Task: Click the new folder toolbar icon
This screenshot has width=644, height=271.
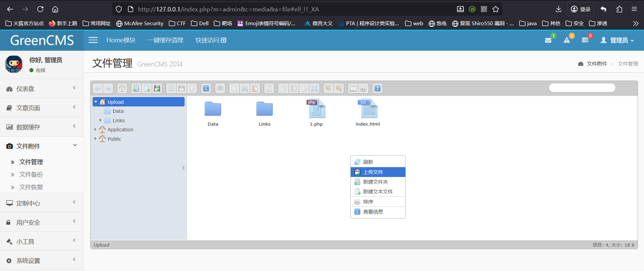Action: (x=136, y=88)
